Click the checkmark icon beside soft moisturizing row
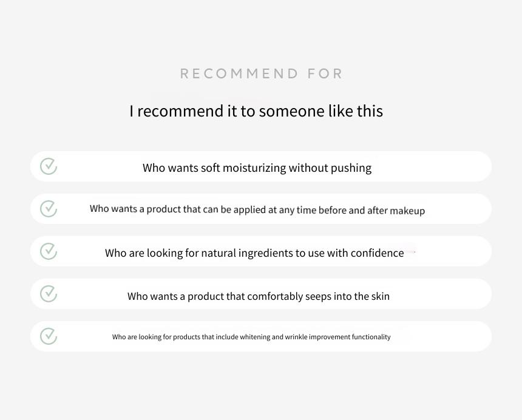The height and width of the screenshot is (420, 522). [x=49, y=166]
